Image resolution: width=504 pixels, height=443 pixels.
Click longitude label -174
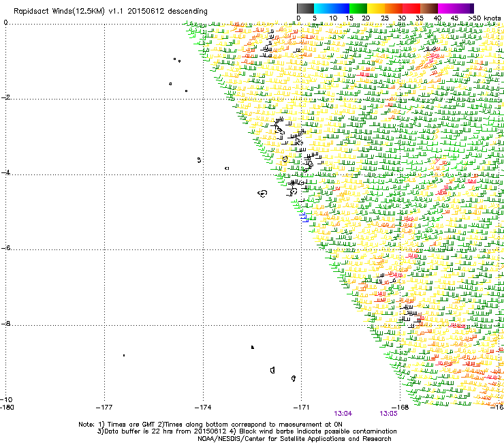(203, 408)
